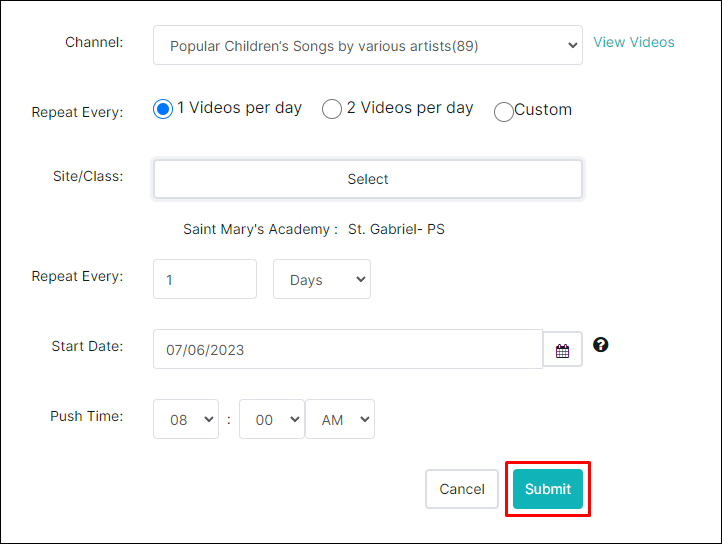Focus the Repeat Every number field
The image size is (722, 544).
205,279
